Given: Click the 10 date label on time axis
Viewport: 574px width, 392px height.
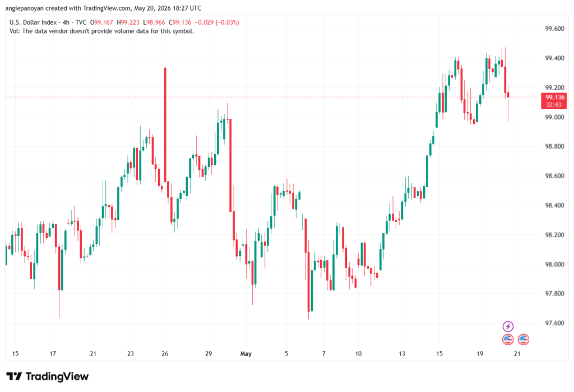Looking at the screenshot, I should coord(358,353).
